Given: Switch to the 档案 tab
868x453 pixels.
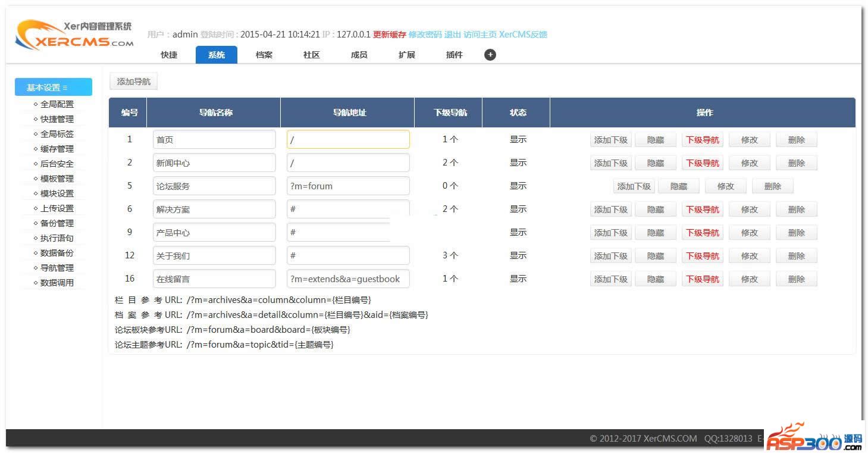Looking at the screenshot, I should (264, 55).
